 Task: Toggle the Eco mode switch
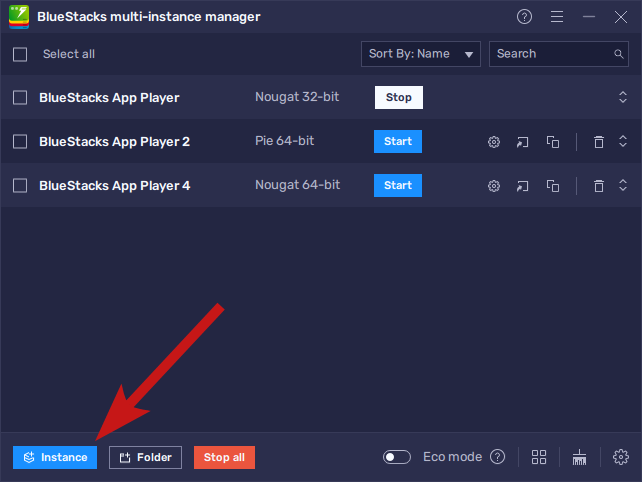click(x=397, y=457)
